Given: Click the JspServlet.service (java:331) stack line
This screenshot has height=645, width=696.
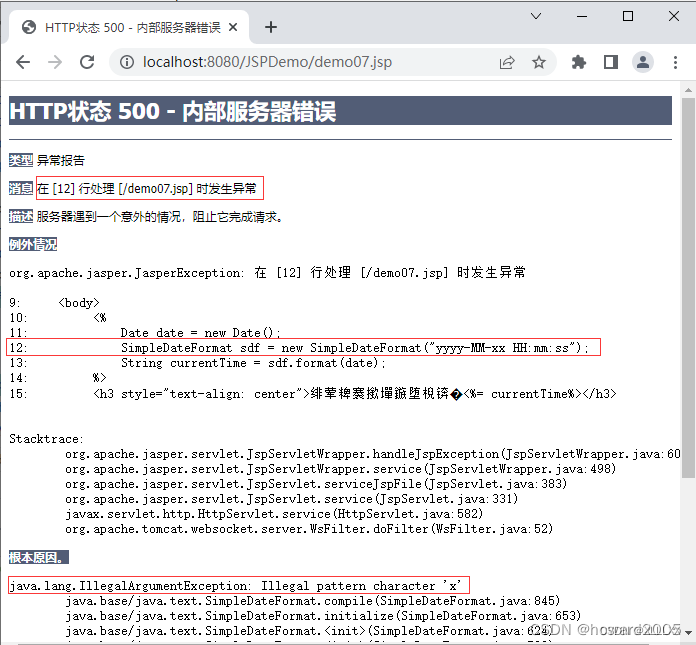Looking at the screenshot, I should pyautogui.click(x=291, y=499).
